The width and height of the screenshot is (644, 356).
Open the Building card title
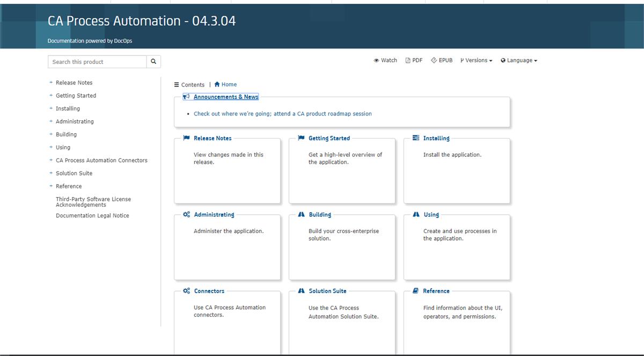coord(320,215)
